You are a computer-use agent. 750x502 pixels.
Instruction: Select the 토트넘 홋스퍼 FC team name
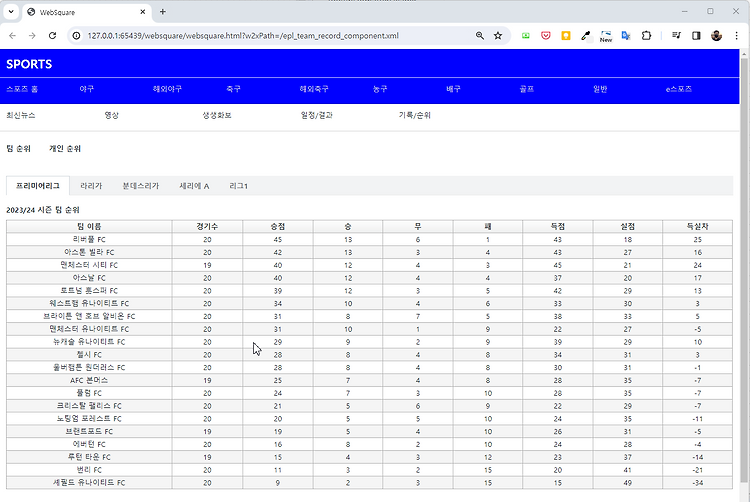coord(89,291)
